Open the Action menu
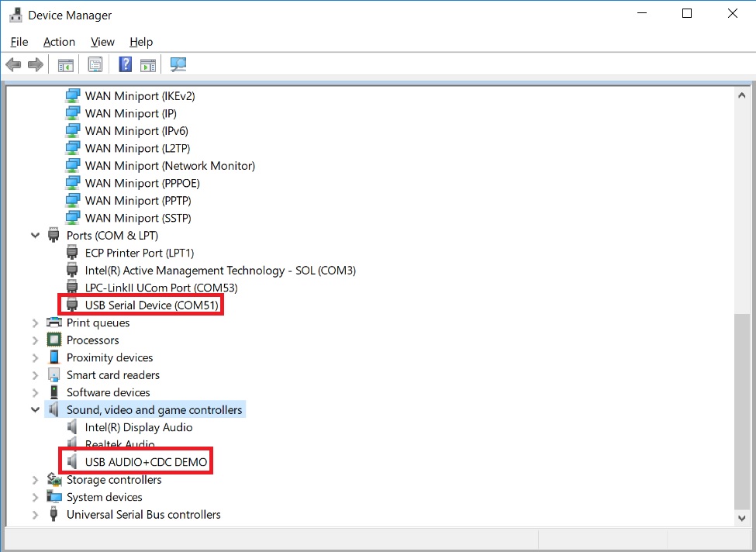Image resolution: width=756 pixels, height=552 pixels. [x=59, y=42]
